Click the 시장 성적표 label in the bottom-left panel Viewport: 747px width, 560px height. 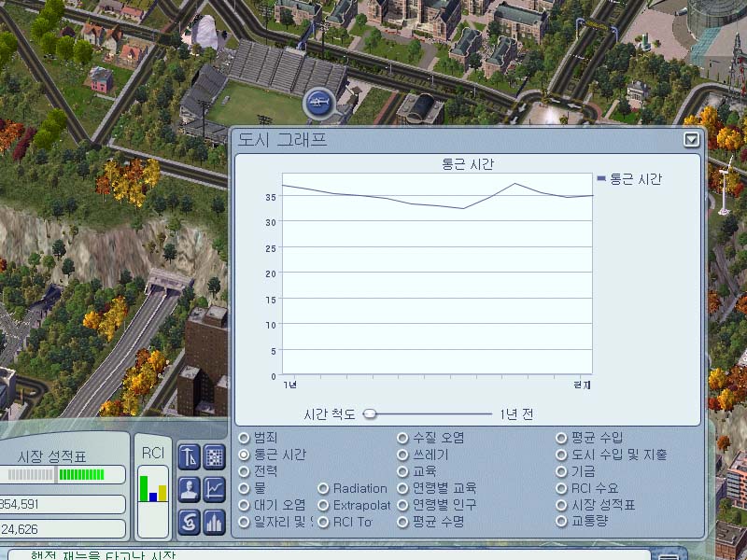(51, 457)
